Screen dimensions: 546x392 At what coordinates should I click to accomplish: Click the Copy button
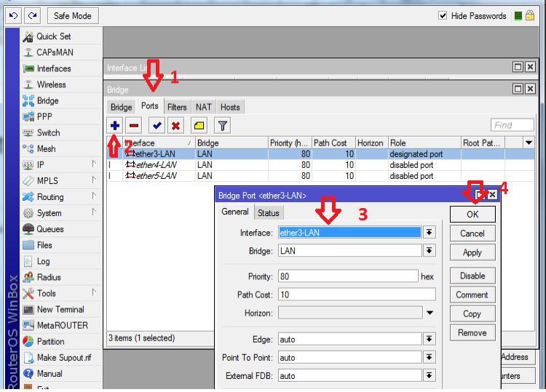tap(472, 313)
